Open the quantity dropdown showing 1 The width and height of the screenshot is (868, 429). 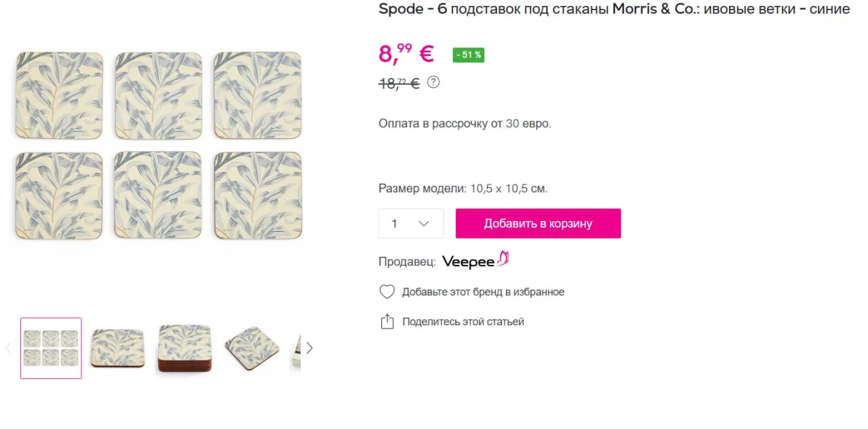(411, 224)
